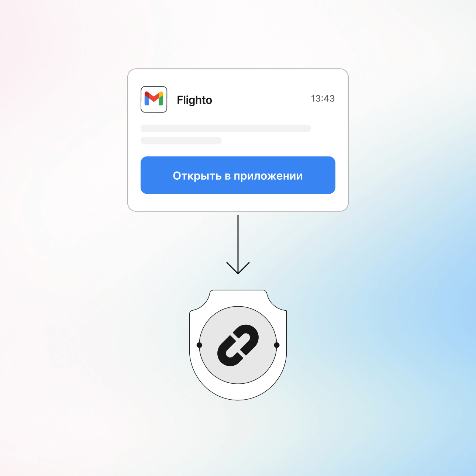Click the right black dot on the circle
This screenshot has width=476, height=476.
[277, 345]
